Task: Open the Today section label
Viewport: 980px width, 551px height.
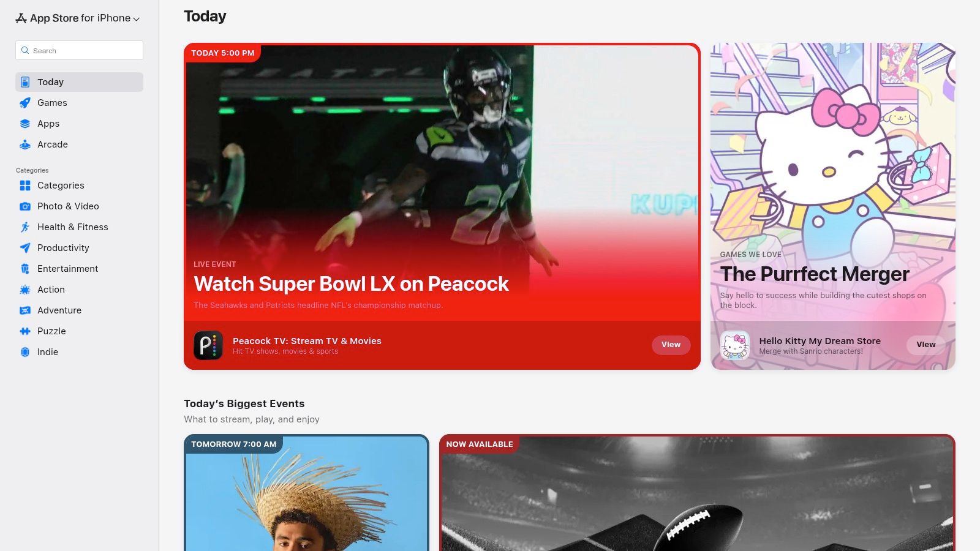Action: [x=50, y=82]
